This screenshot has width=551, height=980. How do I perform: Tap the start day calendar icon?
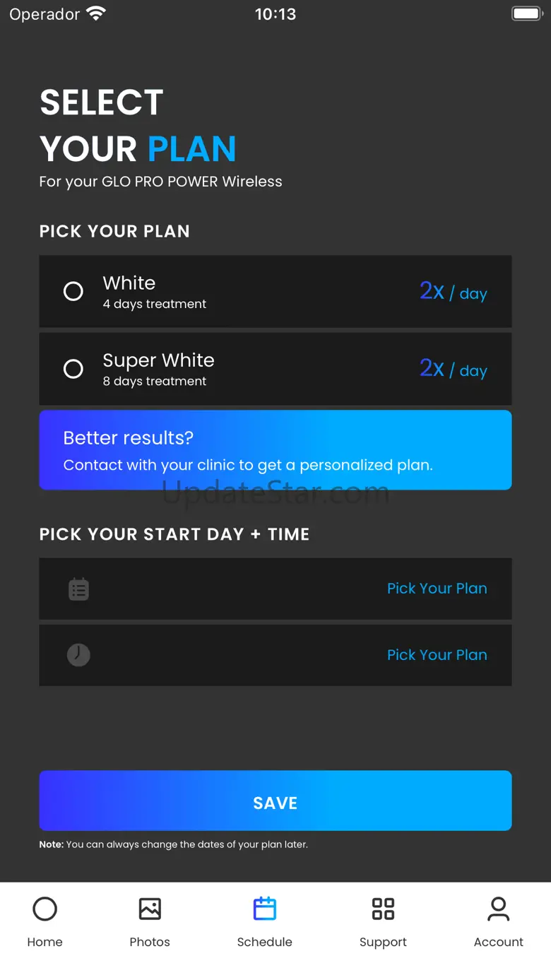[78, 589]
